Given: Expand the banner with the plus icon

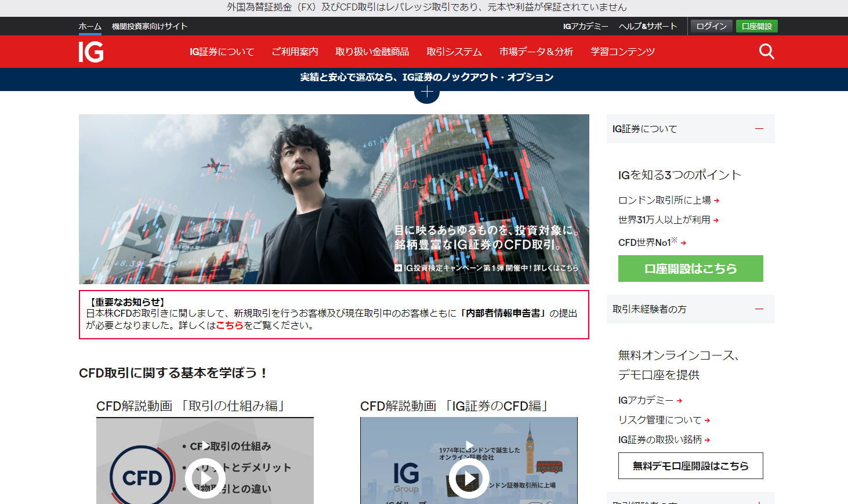Looking at the screenshot, I should point(427,92).
